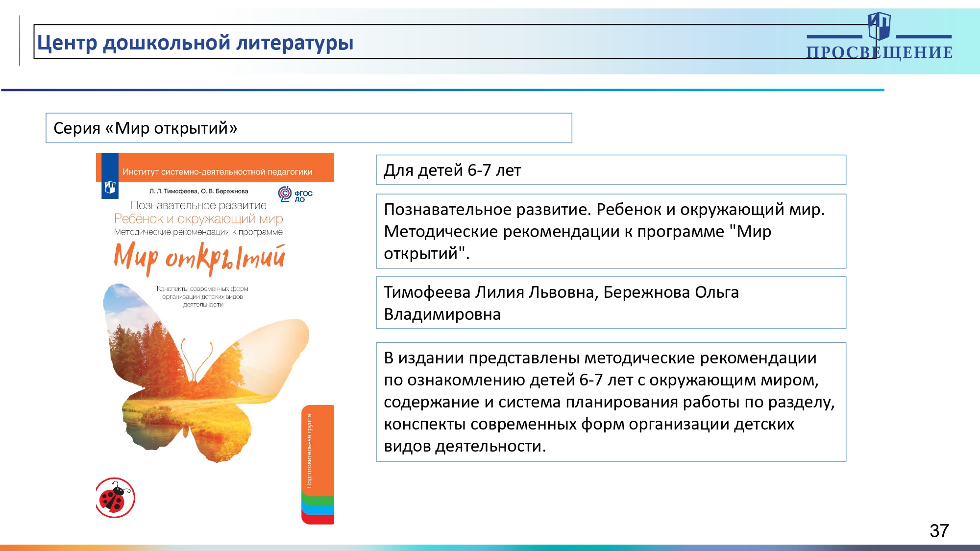The width and height of the screenshot is (980, 551).
Task: Click the cover text «Ребёнок и окружающий мир»
Action: tap(198, 219)
